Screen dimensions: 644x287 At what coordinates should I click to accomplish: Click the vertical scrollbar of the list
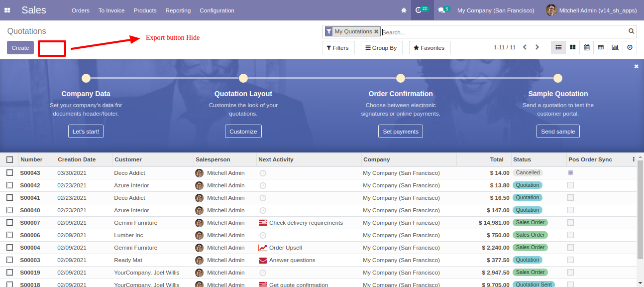pos(640,209)
